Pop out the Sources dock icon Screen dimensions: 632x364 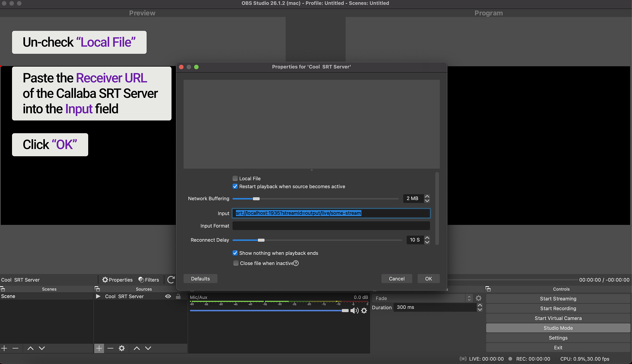[97, 289]
